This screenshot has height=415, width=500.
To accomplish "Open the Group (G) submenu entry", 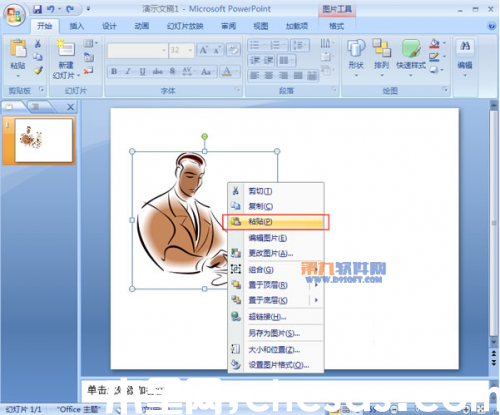I will pyautogui.click(x=276, y=270).
